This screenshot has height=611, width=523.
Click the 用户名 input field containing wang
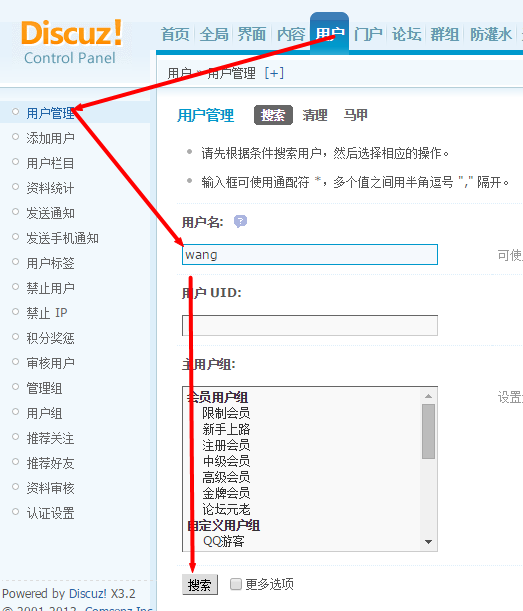[310, 254]
